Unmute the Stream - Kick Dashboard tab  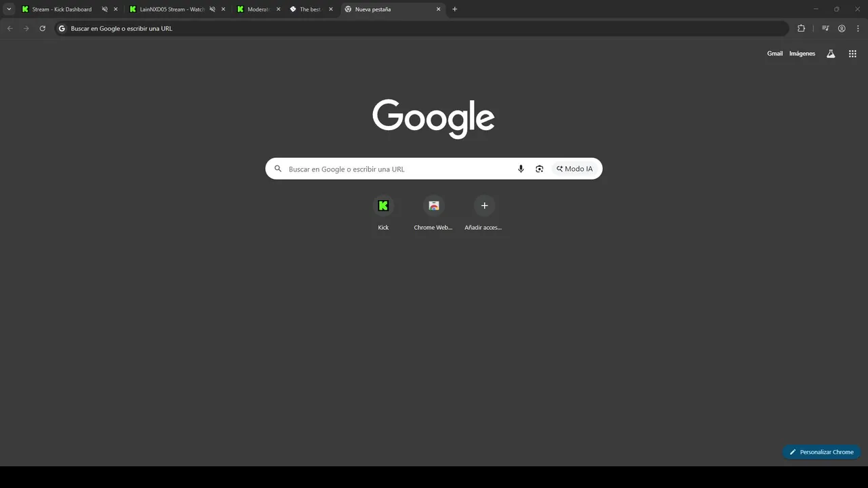[104, 9]
